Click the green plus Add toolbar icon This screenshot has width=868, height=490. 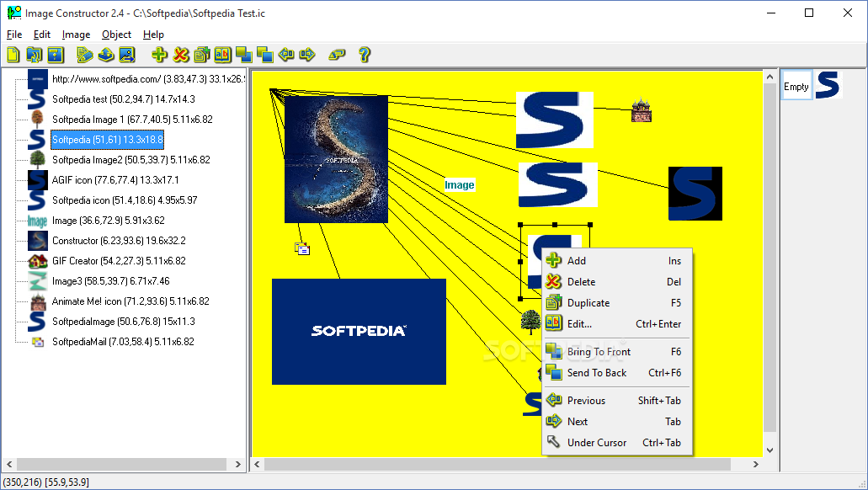[159, 54]
